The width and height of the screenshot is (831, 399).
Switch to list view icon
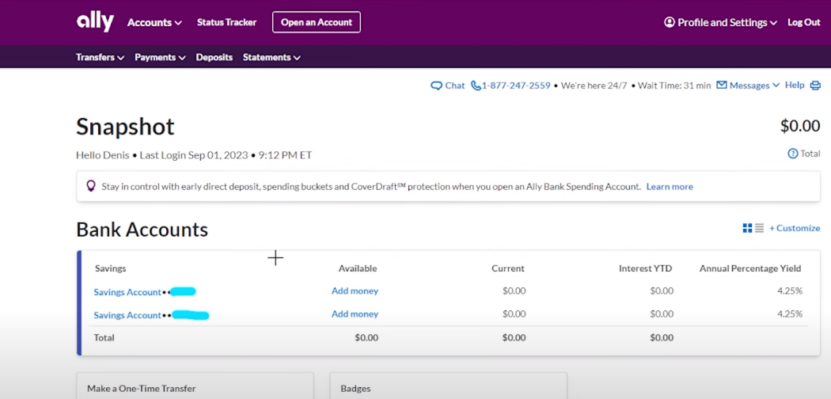coord(759,228)
